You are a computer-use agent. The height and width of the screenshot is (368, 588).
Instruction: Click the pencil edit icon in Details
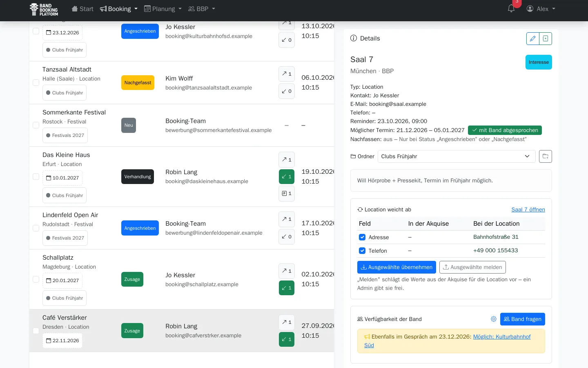click(x=533, y=38)
